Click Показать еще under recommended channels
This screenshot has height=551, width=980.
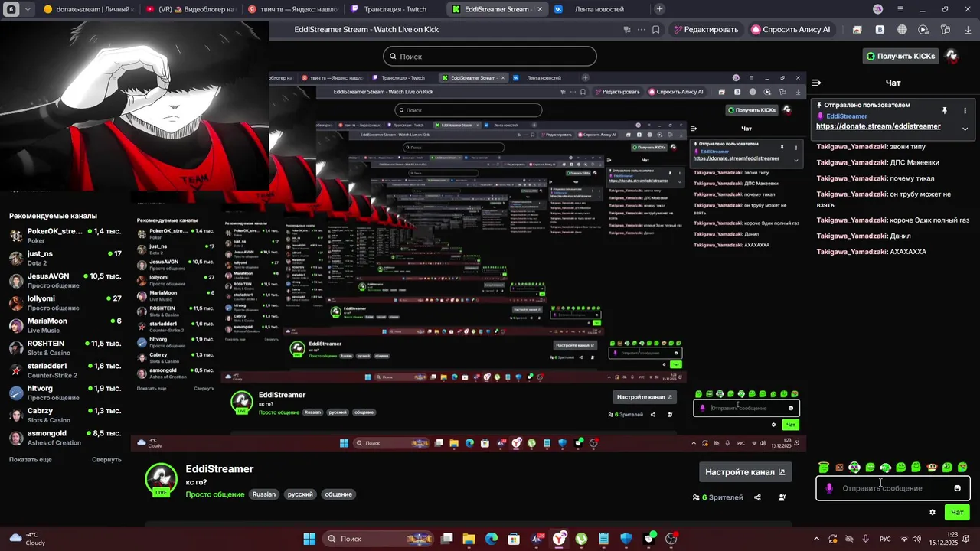coord(31,459)
